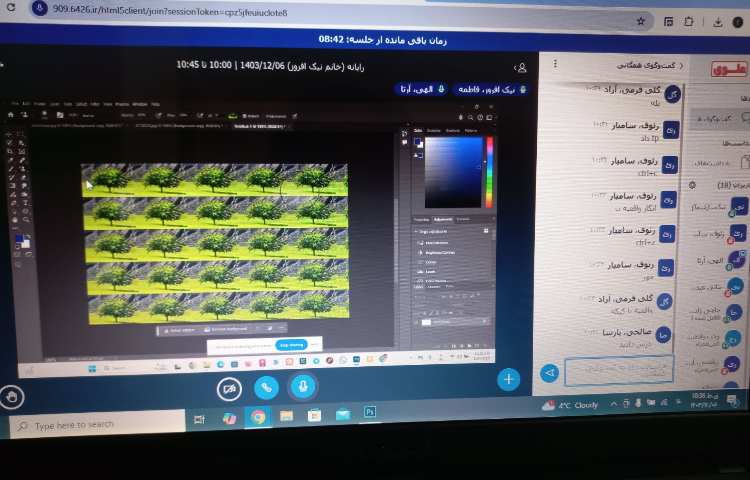Image resolution: width=750 pixels, height=480 pixels.
Task: Open public chat item in the sidebar
Action: point(721,118)
